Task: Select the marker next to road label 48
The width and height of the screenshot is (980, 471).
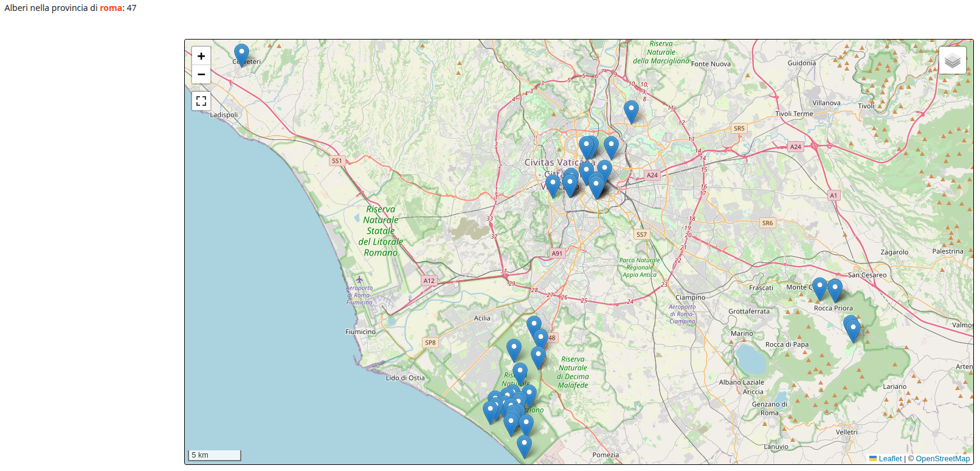Action: click(x=540, y=340)
